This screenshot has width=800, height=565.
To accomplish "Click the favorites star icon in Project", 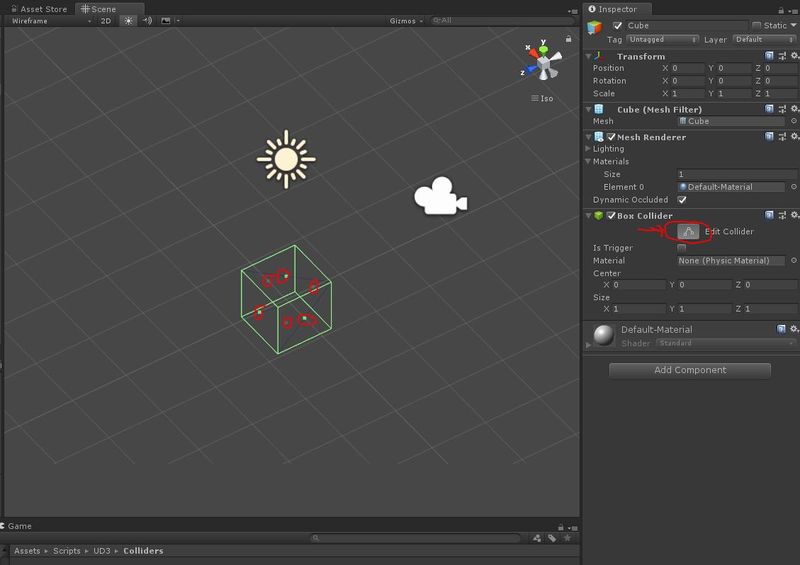I will 567,538.
